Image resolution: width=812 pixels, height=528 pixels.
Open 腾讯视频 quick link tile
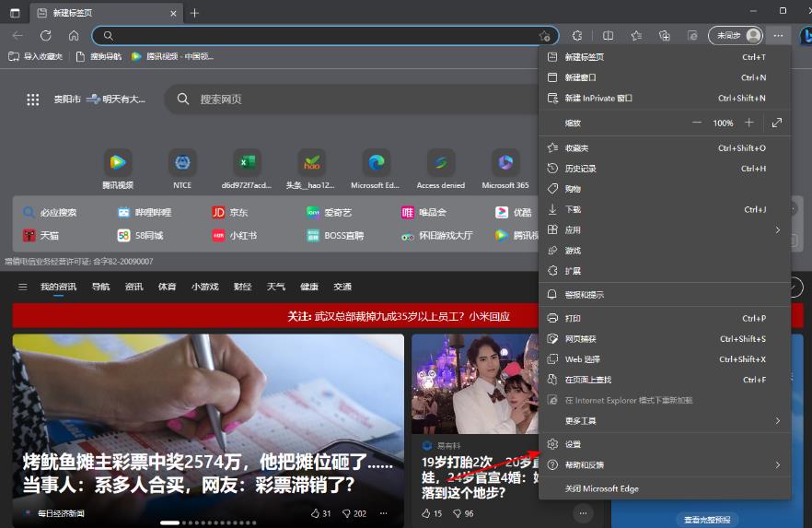point(118,169)
